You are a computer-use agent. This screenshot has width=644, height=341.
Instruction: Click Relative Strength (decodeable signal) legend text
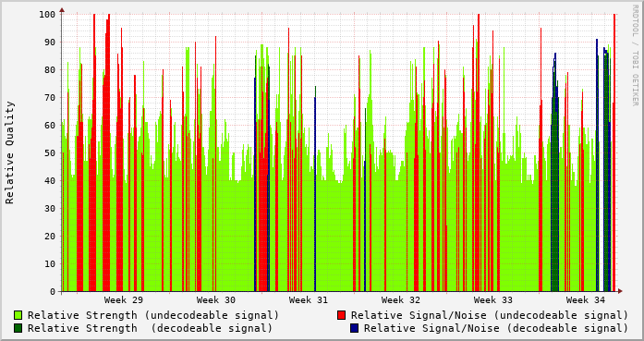click(150, 328)
